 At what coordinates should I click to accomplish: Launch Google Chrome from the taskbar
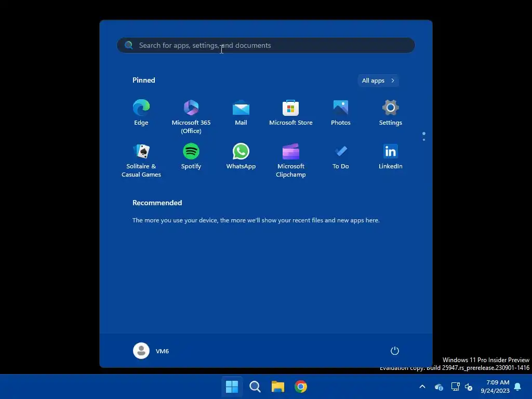coord(301,387)
